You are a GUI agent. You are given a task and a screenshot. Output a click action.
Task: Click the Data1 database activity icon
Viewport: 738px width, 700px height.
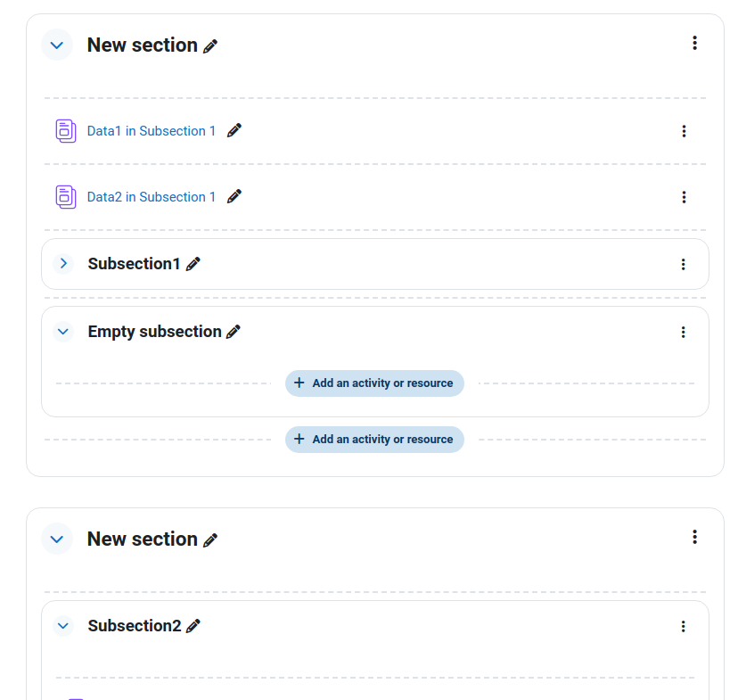(x=66, y=131)
